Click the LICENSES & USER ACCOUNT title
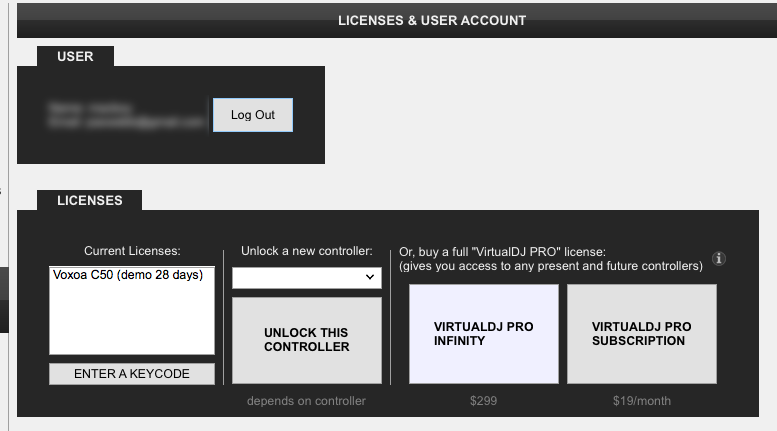 432,20
